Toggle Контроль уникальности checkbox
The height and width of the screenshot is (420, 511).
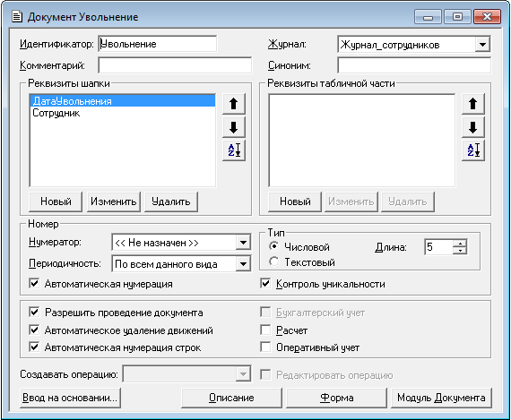click(x=265, y=284)
